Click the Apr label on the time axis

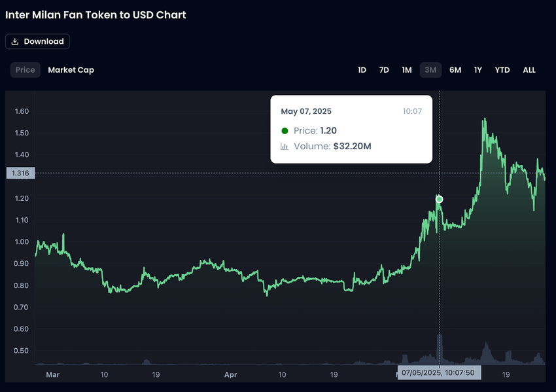pos(230,375)
